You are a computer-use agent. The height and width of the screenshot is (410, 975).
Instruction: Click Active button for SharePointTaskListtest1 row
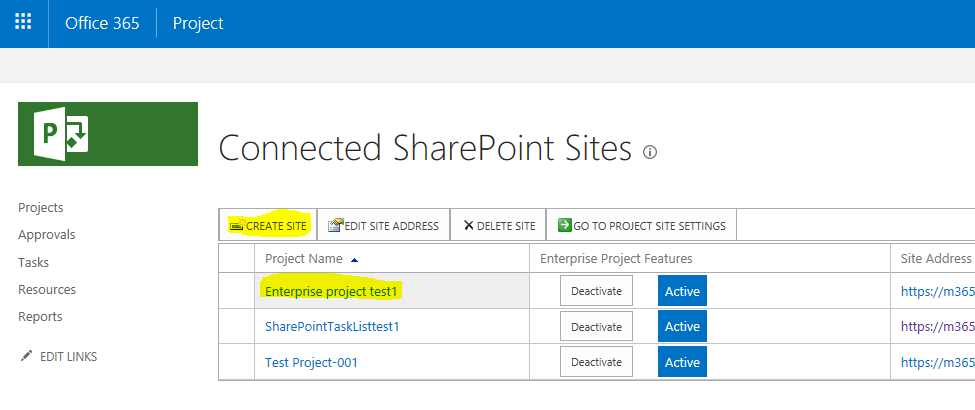tap(682, 326)
